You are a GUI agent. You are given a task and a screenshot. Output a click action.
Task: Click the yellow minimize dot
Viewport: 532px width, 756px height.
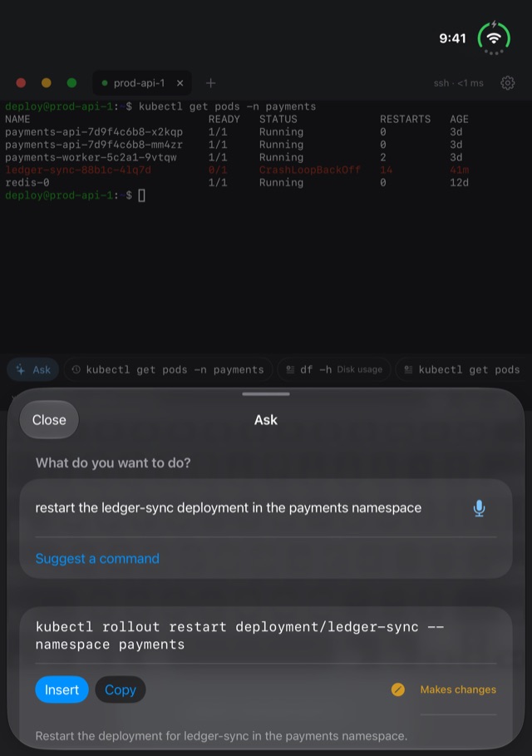pyautogui.click(x=47, y=83)
